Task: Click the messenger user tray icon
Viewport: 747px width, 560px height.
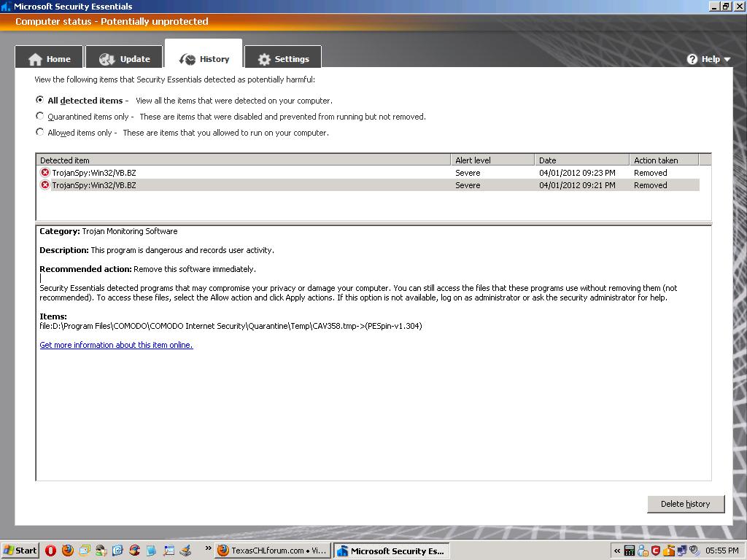Action: 643,551
